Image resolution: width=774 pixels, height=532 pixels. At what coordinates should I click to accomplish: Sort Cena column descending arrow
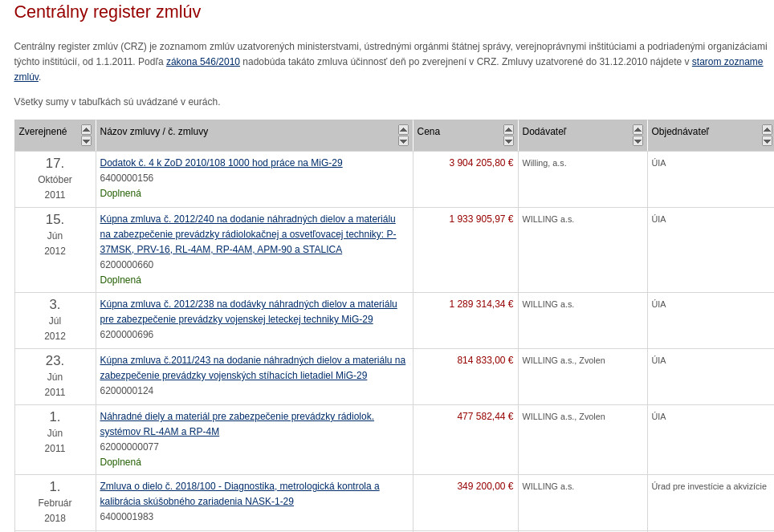[x=508, y=141]
